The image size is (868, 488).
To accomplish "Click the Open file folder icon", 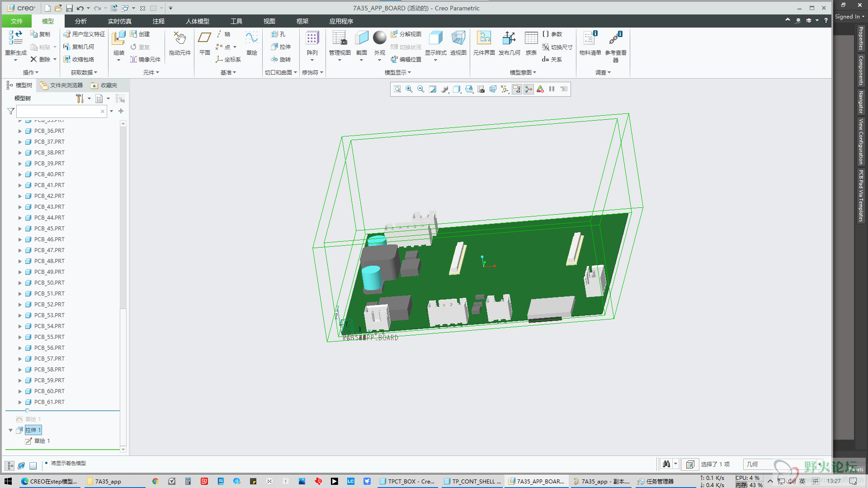I will click(58, 8).
